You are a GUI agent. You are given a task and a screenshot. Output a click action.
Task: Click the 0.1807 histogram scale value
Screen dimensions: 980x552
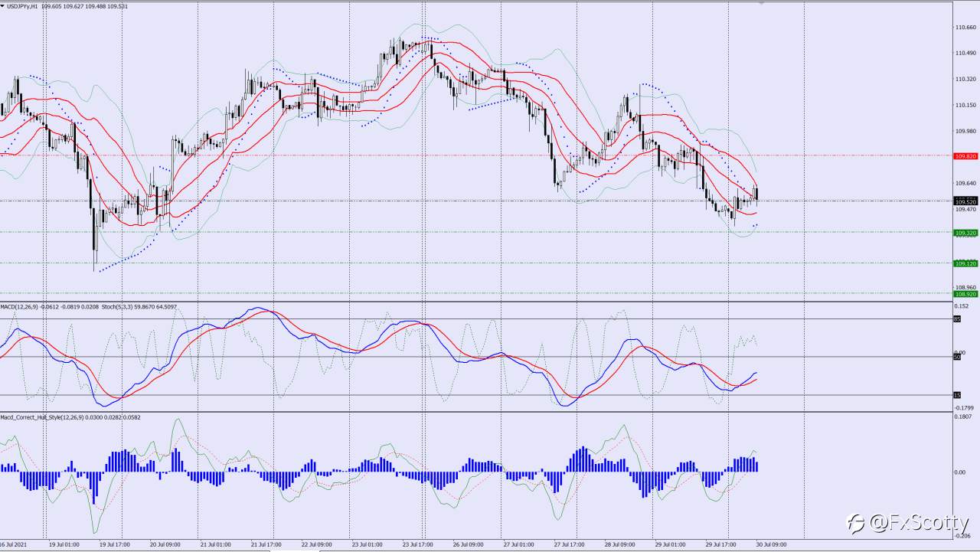click(964, 416)
